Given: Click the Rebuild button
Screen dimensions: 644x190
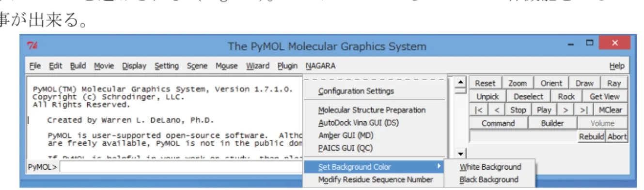Looking at the screenshot, I should click(x=591, y=137).
